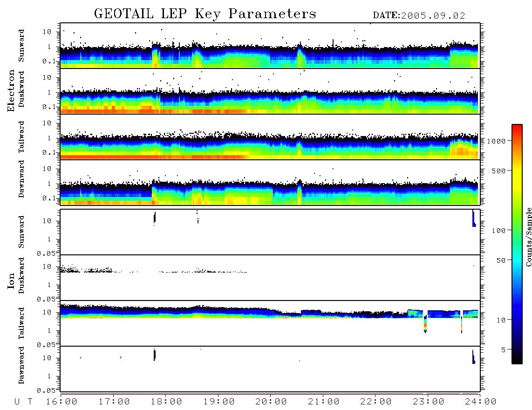The height and width of the screenshot is (410, 532).
Task: Click the "U T" axis label
Action: tap(24, 402)
